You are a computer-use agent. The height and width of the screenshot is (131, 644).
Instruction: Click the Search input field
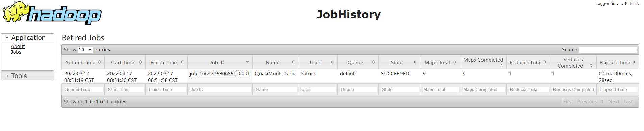(608, 50)
